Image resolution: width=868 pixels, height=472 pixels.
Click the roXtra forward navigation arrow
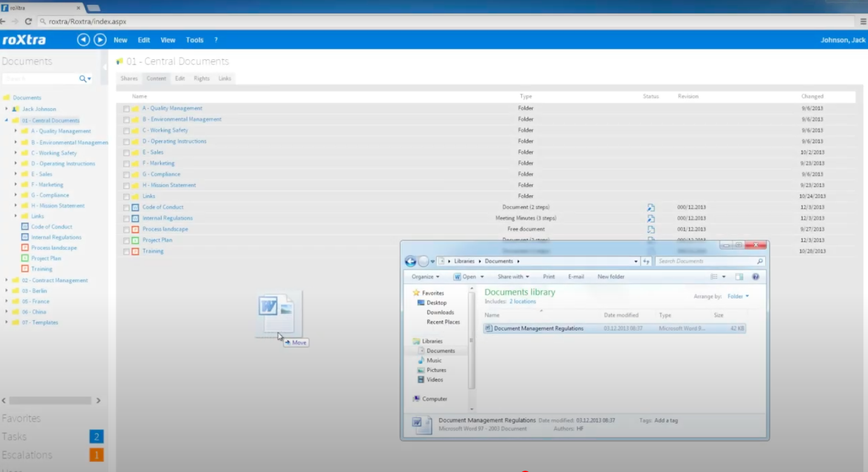pos(100,40)
